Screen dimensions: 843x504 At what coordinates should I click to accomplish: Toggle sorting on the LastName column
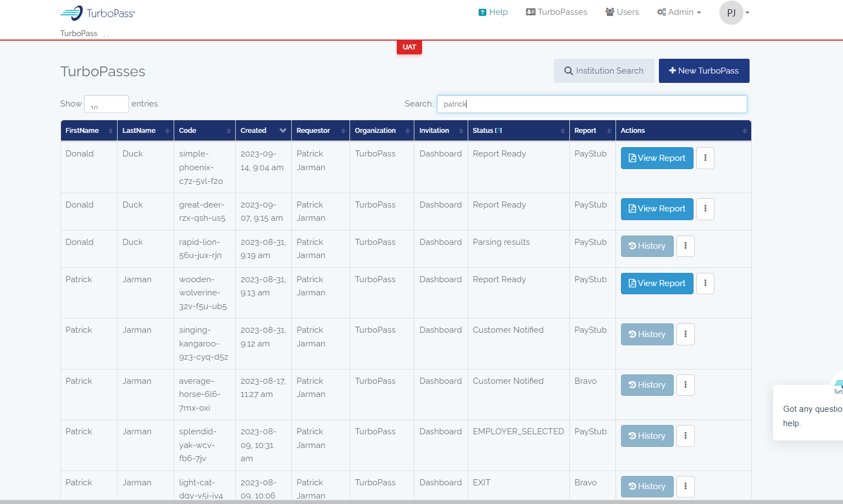click(145, 130)
